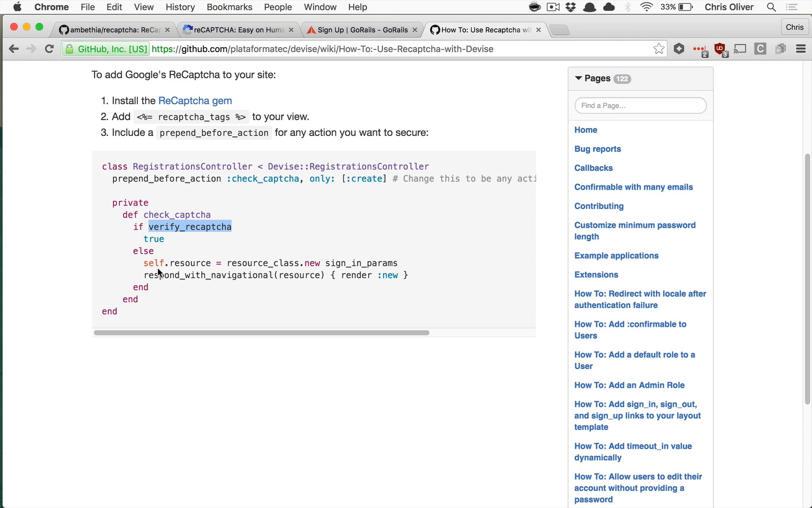
Task: Open Spotlight search in the menu bar
Action: tap(771, 7)
